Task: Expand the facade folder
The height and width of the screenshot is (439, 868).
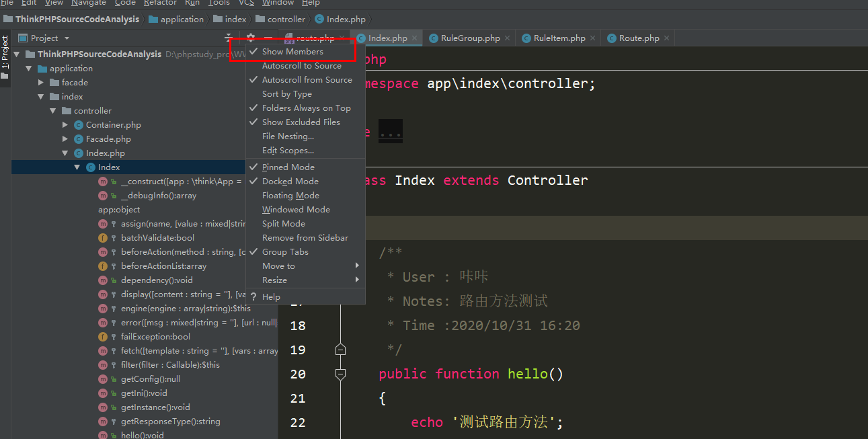Action: (x=41, y=83)
